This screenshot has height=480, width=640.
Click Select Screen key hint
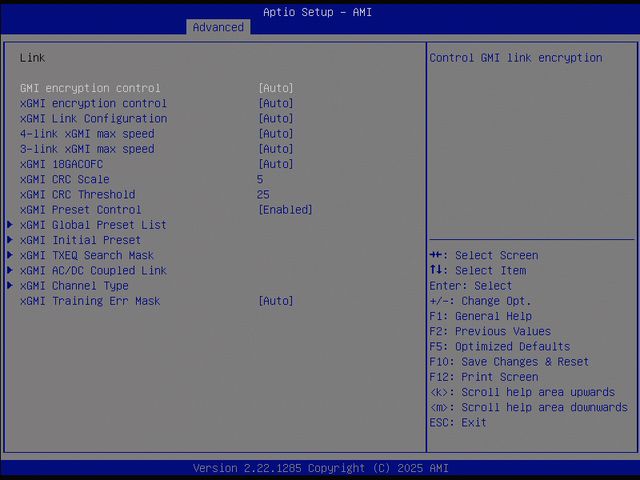click(x=484, y=255)
